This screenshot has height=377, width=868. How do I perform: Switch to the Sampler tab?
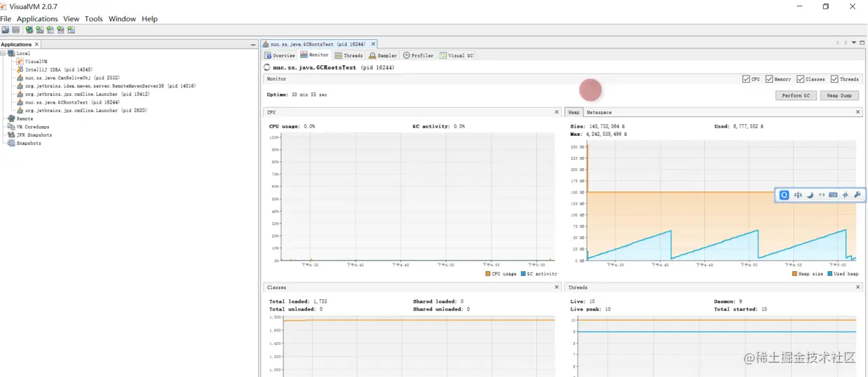click(383, 55)
